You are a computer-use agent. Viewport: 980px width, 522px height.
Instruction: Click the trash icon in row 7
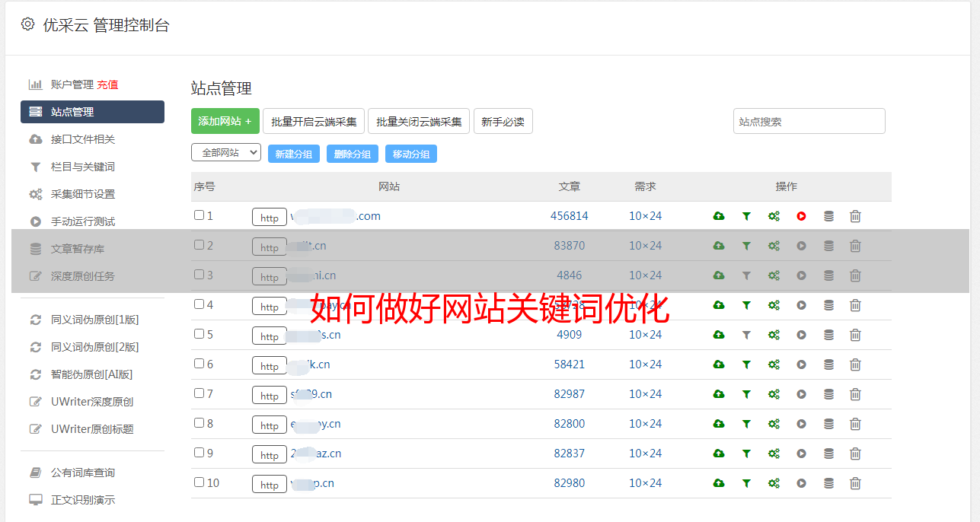tap(855, 394)
